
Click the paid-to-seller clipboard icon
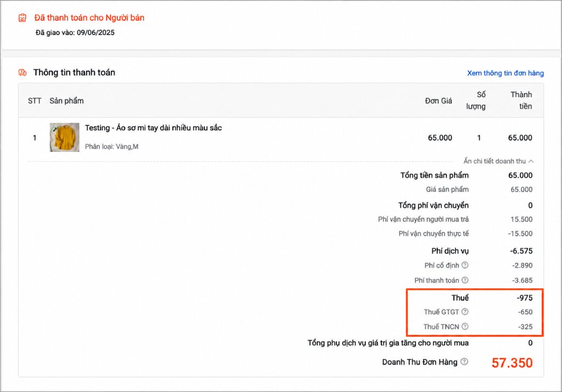(22, 18)
